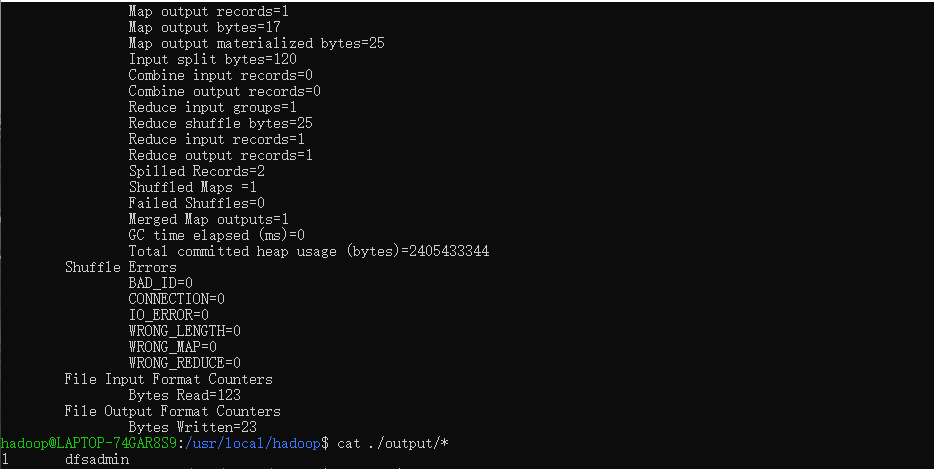The width and height of the screenshot is (934, 469).
Task: Click 'File Input Format Counters' heading
Action: [168, 380]
